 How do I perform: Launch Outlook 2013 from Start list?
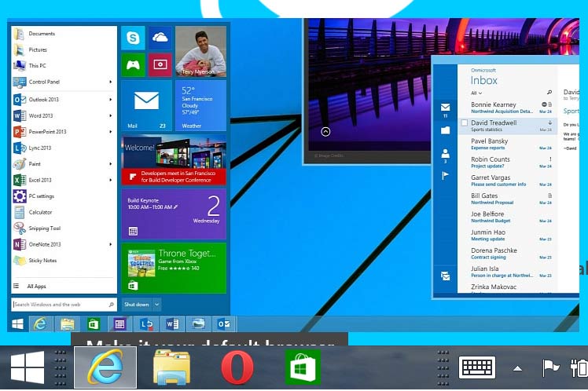43,100
